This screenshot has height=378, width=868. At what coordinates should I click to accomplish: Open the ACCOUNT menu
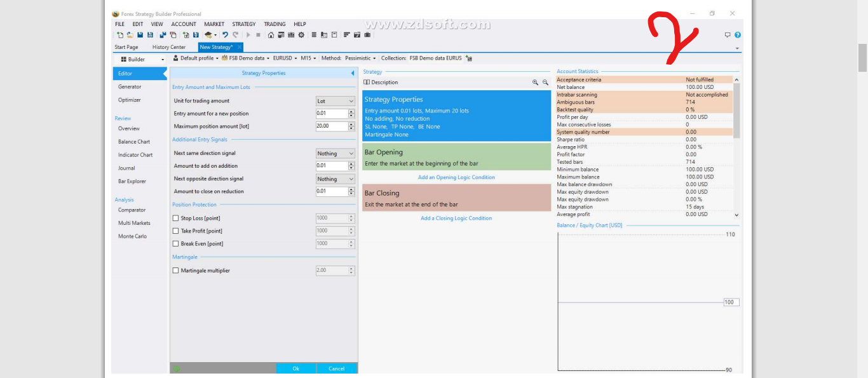coord(184,24)
